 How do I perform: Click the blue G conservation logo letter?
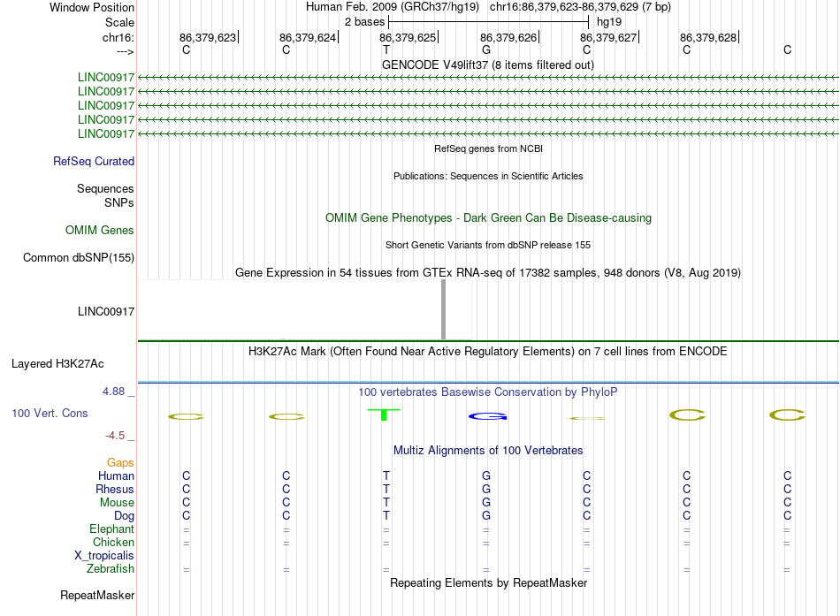click(x=487, y=416)
